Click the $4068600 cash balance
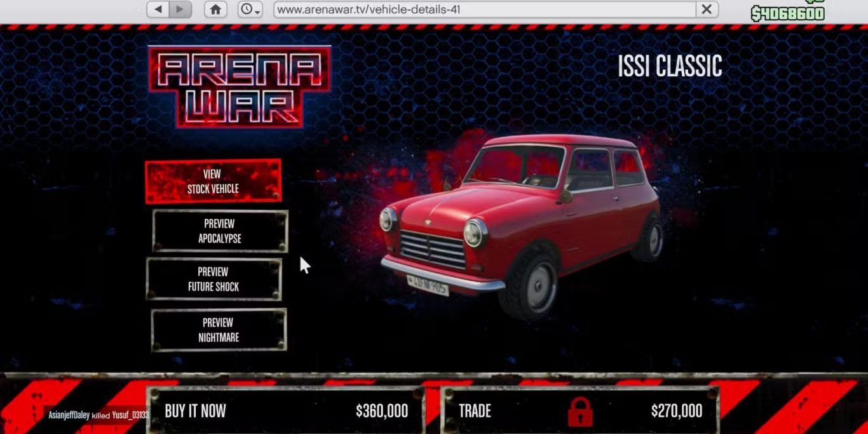The height and width of the screenshot is (434, 868). point(788,13)
